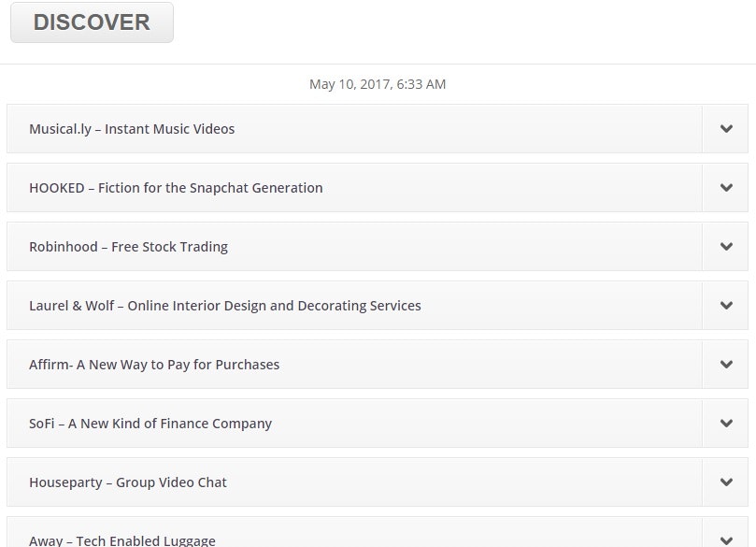
Task: Click the chevron on the SoFi row
Action: click(726, 424)
